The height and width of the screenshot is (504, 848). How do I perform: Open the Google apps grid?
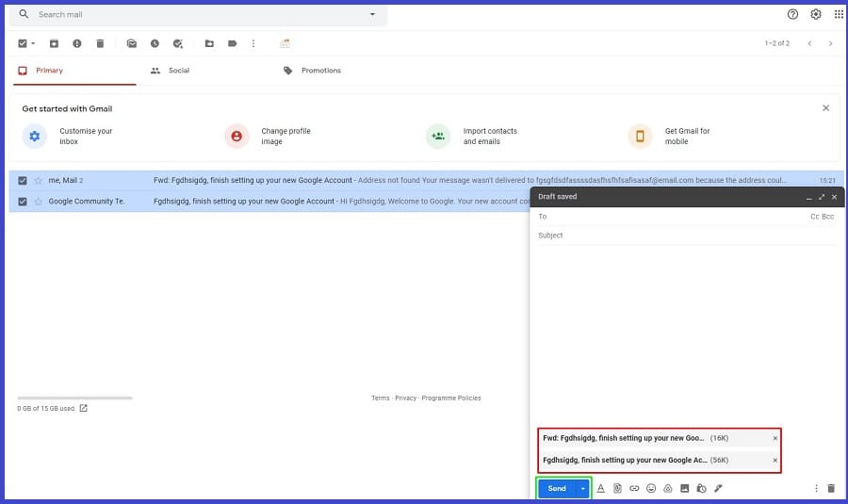point(839,14)
